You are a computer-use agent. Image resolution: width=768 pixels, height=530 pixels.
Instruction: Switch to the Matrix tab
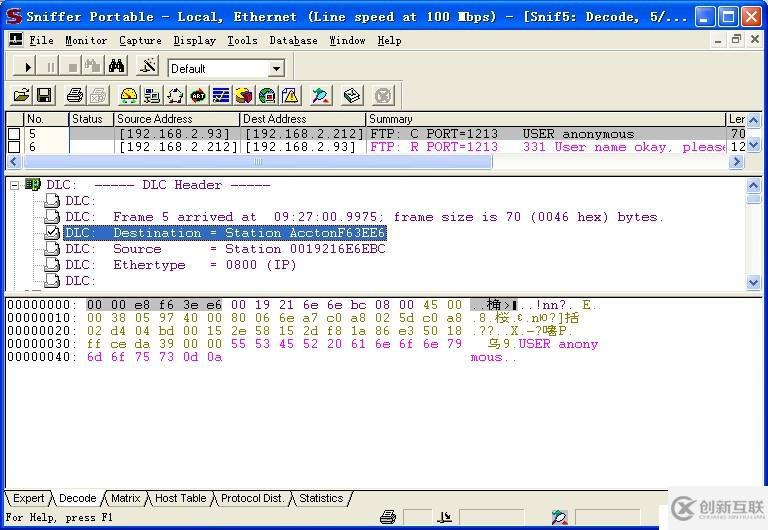125,498
